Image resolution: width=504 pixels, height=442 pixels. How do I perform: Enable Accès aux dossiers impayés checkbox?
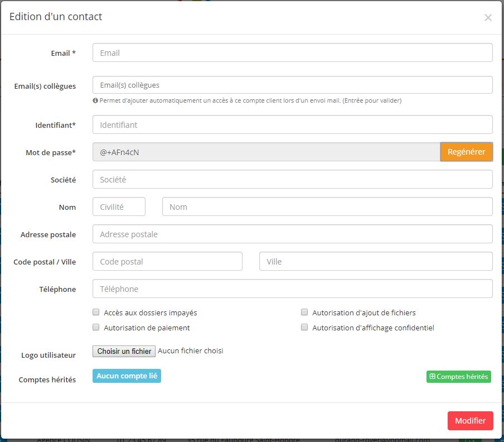pyautogui.click(x=96, y=313)
